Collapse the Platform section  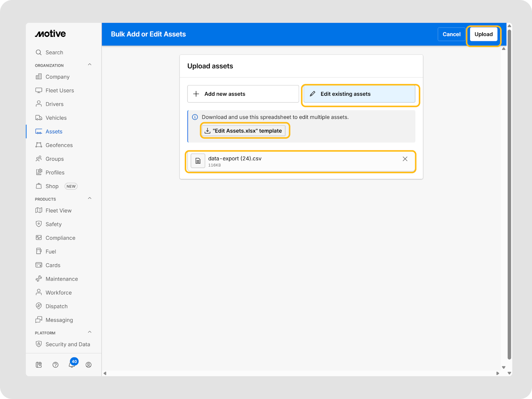point(89,332)
